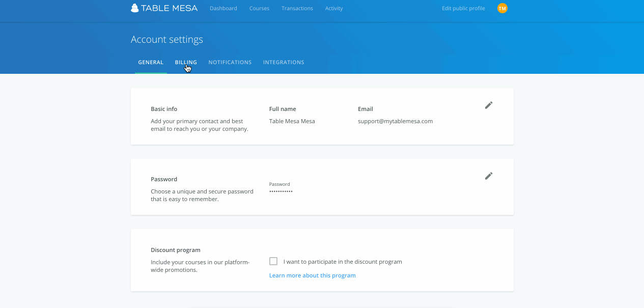The width and height of the screenshot is (644, 308).
Task: Click the support@mytablemesa.com email value
Action: (396, 121)
